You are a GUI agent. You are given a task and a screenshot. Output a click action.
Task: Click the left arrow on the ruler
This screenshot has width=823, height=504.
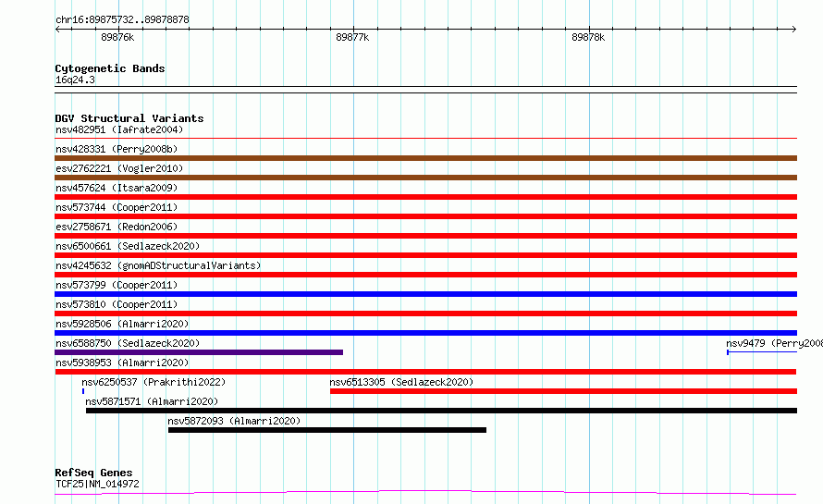[57, 30]
